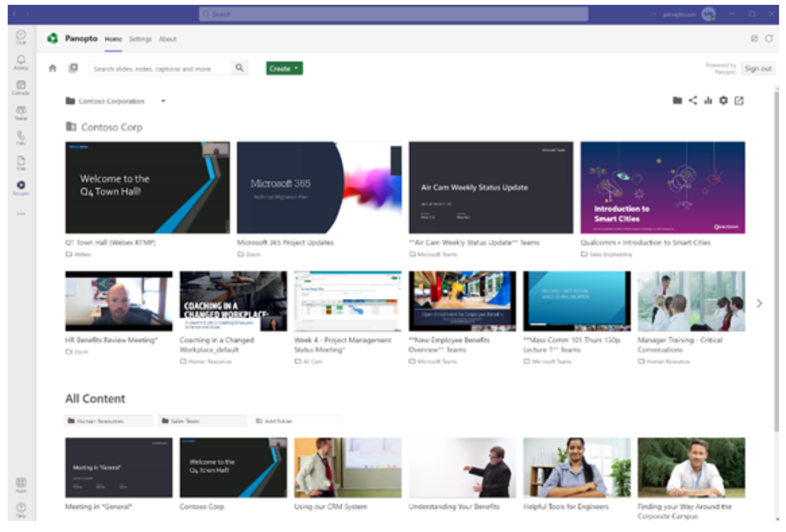This screenshot has height=532, width=786.
Task: Click the Sign out button
Action: (x=758, y=68)
